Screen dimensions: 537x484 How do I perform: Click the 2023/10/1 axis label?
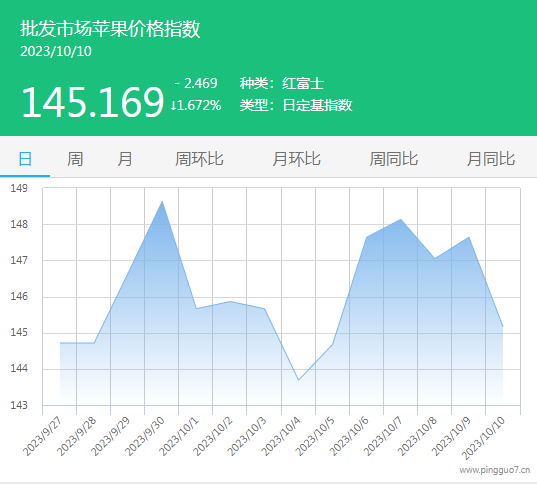[x=179, y=436]
